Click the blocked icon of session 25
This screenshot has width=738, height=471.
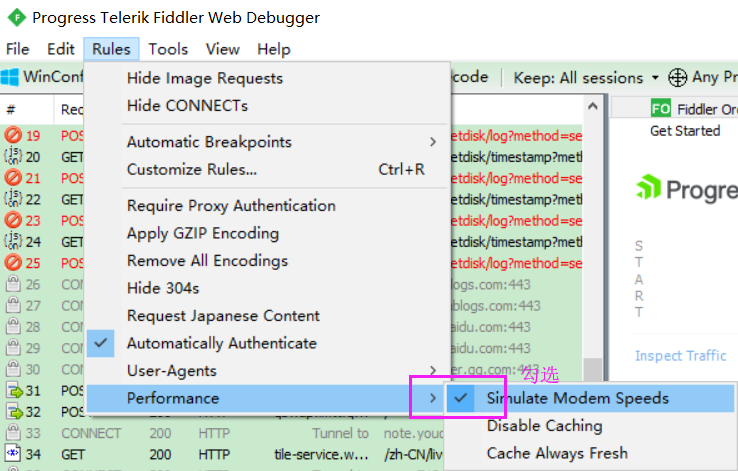tap(13, 263)
